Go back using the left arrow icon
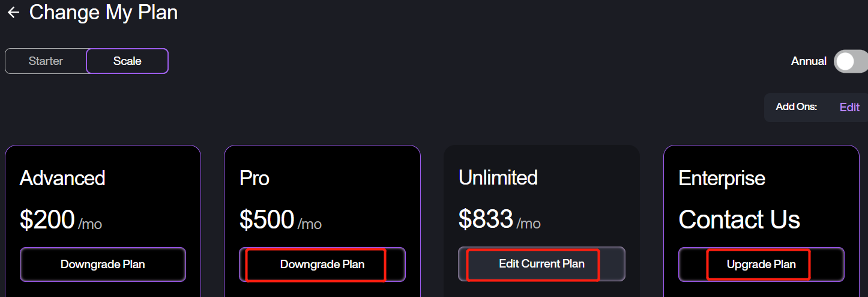 (13, 12)
